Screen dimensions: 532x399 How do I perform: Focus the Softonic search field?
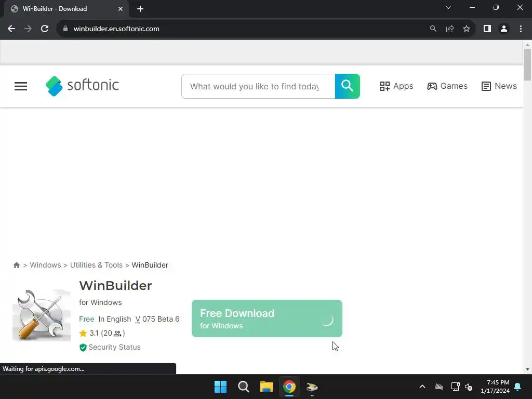click(x=258, y=86)
